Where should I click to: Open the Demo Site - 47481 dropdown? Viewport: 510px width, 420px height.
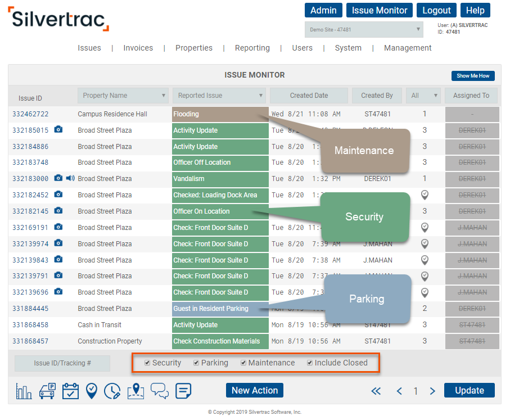coord(364,30)
